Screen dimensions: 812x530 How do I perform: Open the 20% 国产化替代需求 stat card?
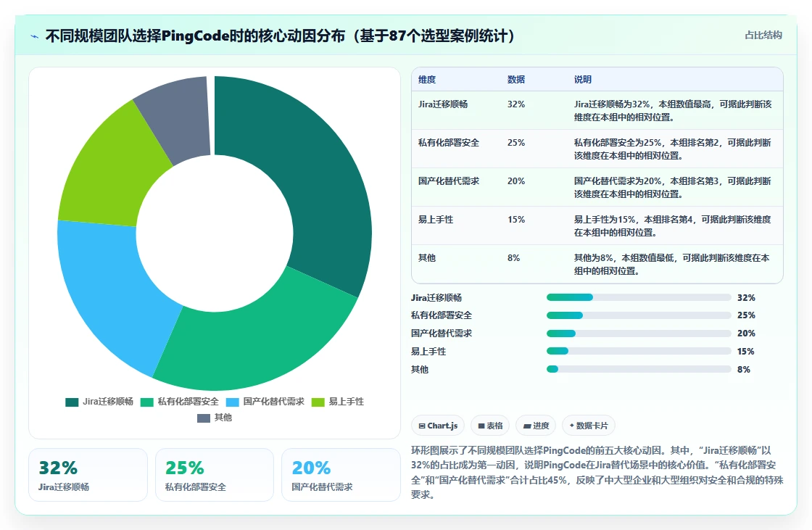[x=341, y=475]
